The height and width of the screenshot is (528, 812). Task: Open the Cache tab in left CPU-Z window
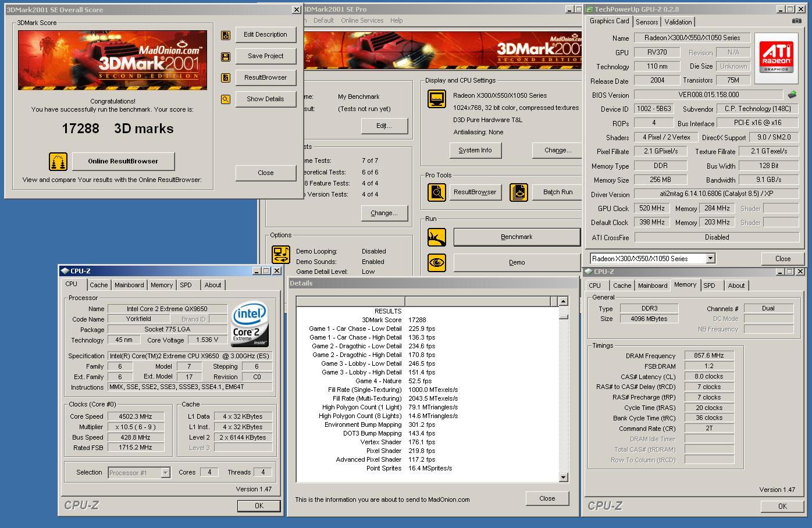[98, 285]
